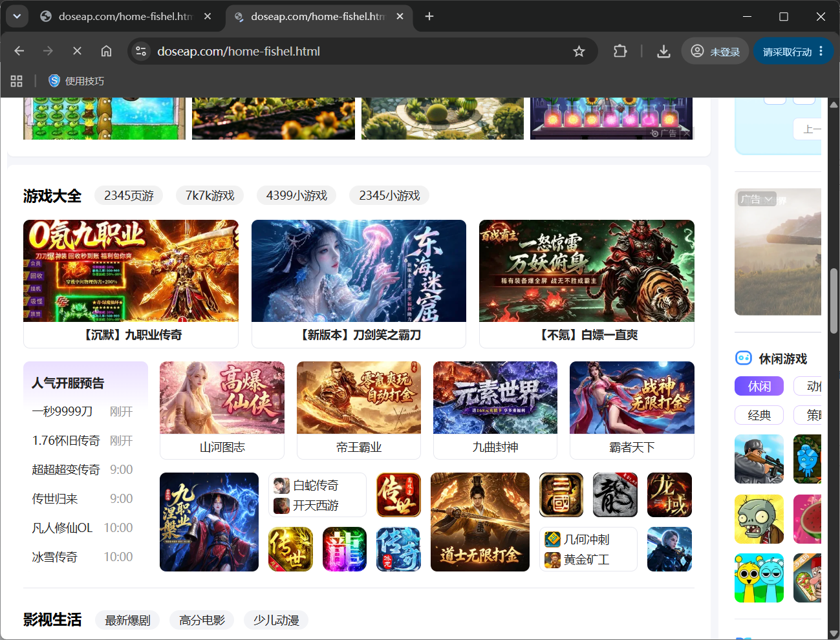Image resolution: width=840 pixels, height=640 pixels.
Task: Show the 最新爆剧 section
Action: click(127, 620)
